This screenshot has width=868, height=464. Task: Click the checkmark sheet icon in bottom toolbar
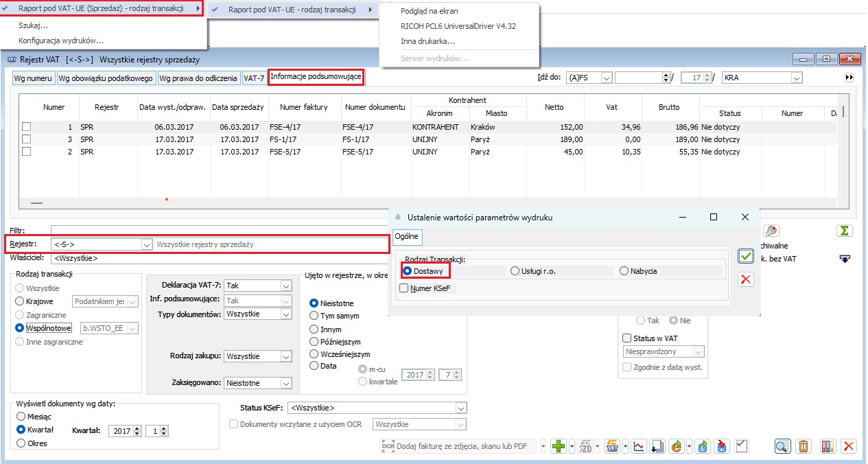pos(740,446)
